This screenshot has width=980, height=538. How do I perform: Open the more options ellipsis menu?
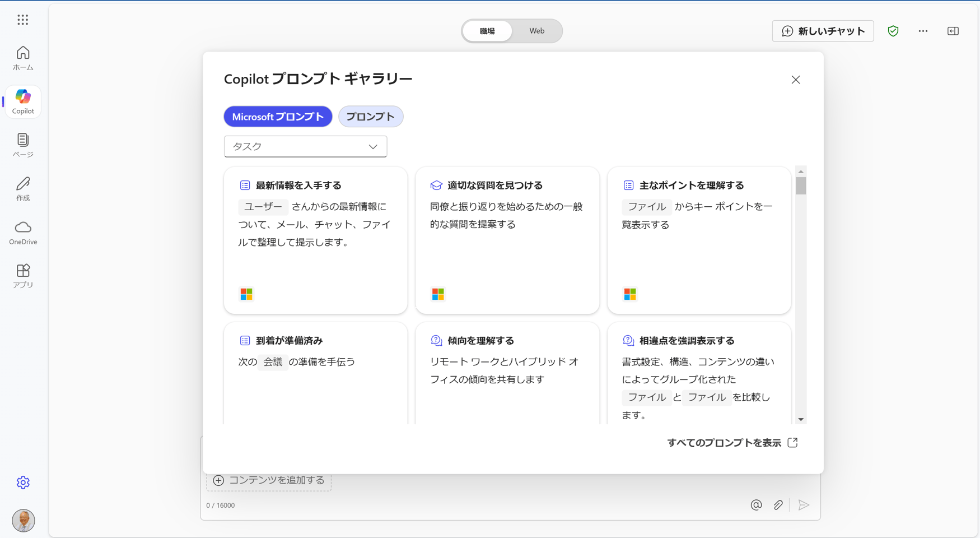click(923, 31)
